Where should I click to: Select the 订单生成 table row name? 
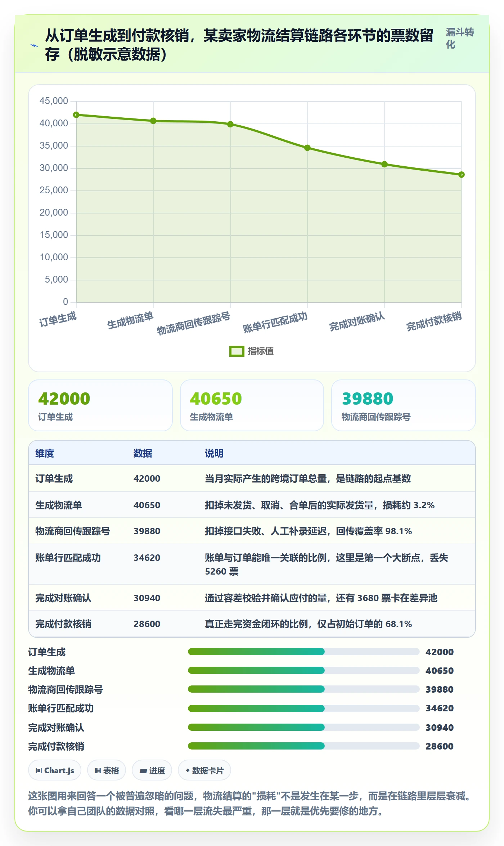click(54, 478)
